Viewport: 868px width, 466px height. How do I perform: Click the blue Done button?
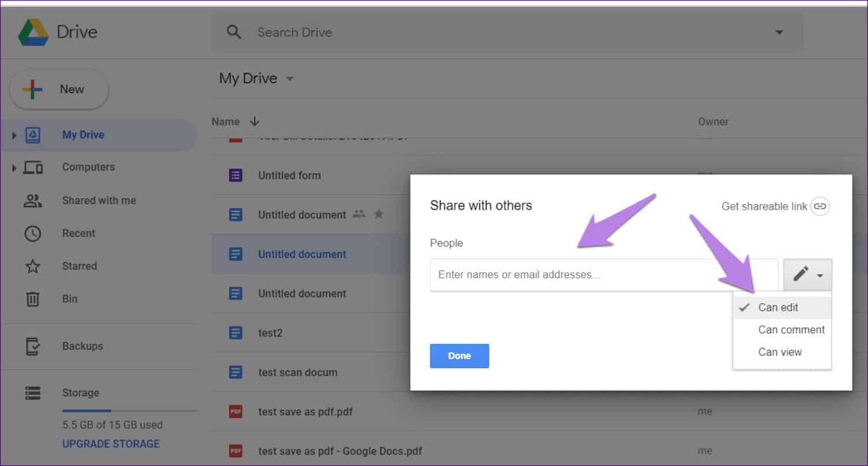pyautogui.click(x=459, y=356)
